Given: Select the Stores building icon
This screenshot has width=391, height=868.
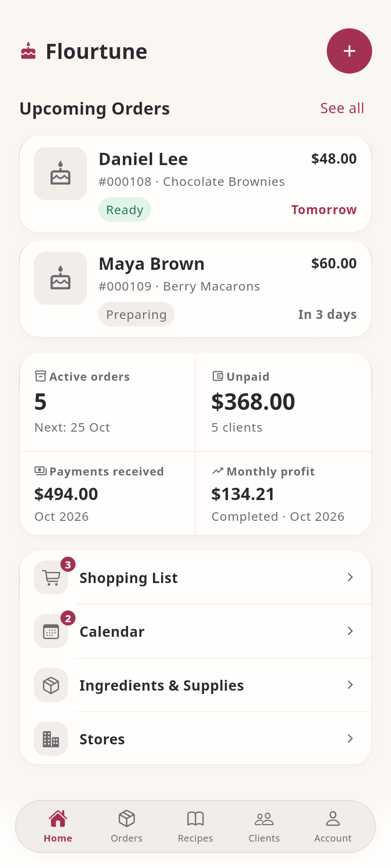Looking at the screenshot, I should coord(51,739).
